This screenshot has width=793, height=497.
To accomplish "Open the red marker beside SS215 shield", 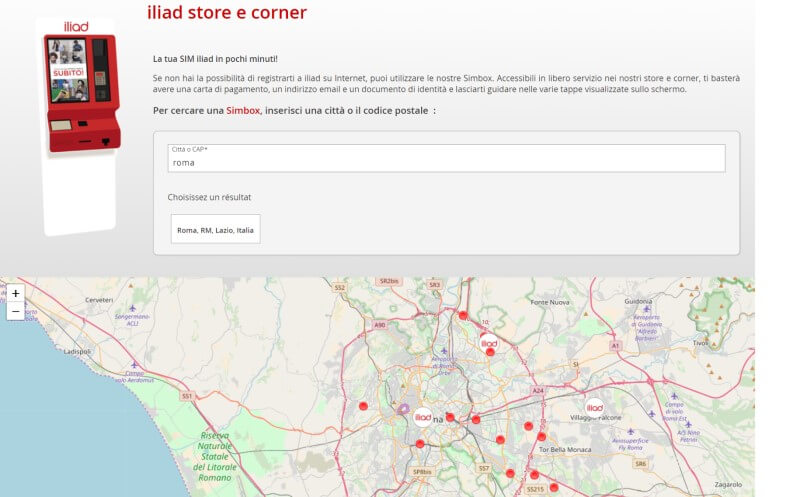I will (554, 487).
